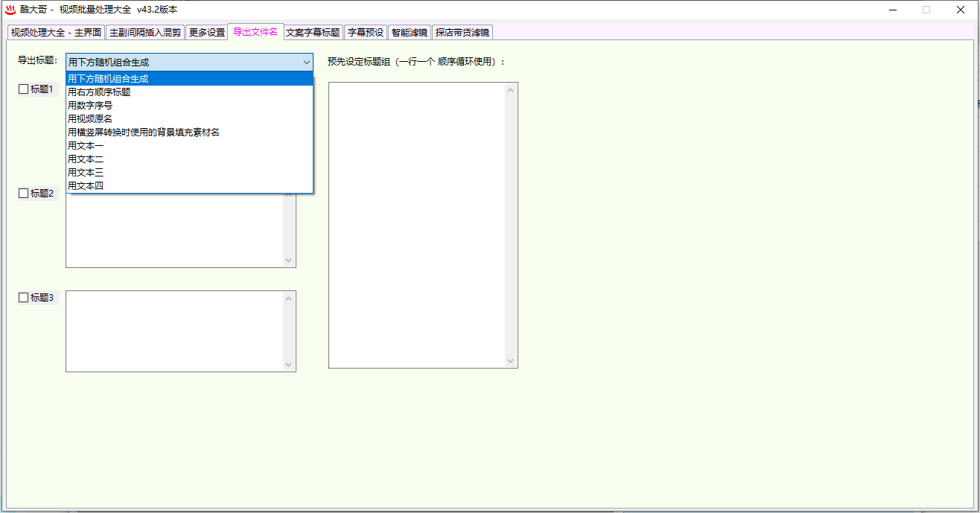Choose 用横竖屏转换时使用的背景填充素材名 option
The height and width of the screenshot is (513, 980).
189,133
